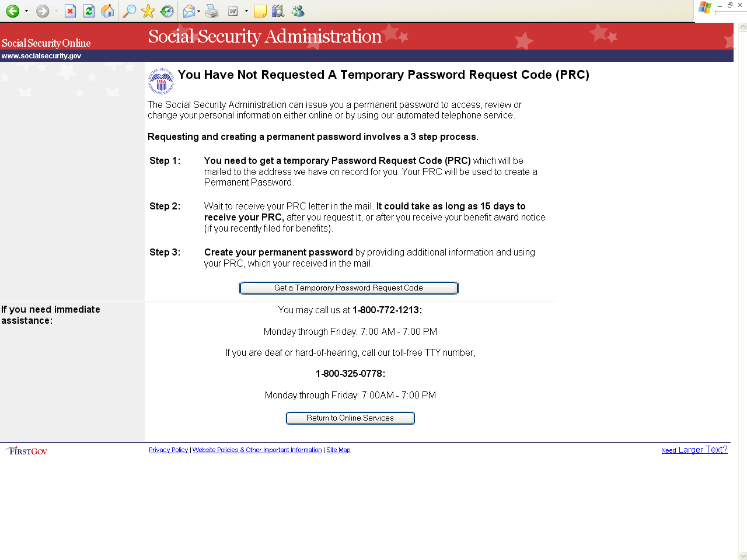Screen dimensions: 747x560
Task: Open Search with the magnifying glass icon
Action: (129, 11)
